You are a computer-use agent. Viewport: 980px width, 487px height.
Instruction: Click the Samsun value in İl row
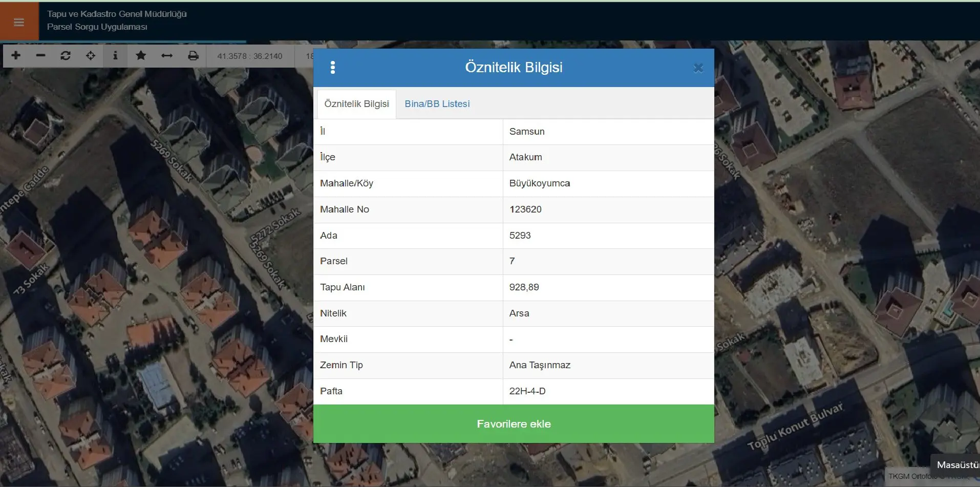(527, 132)
